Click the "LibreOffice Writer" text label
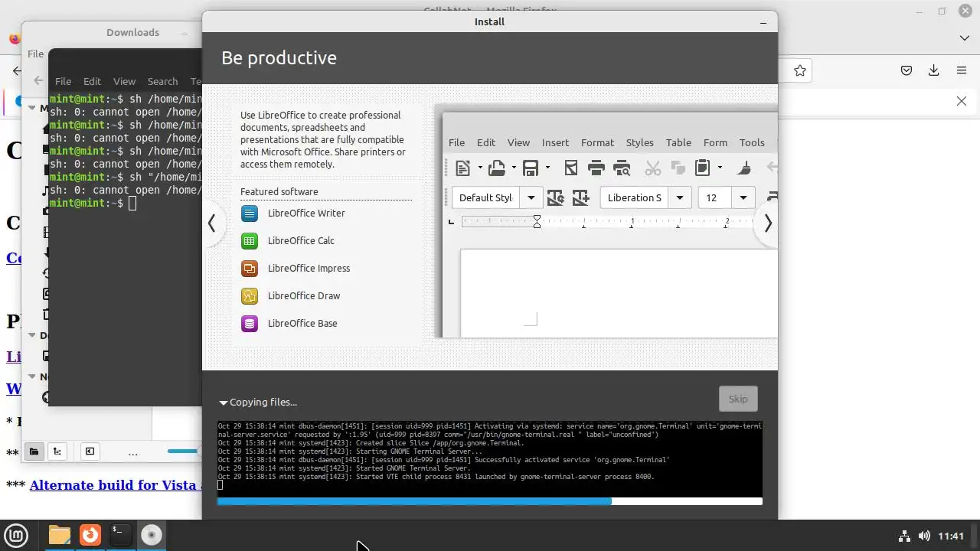This screenshot has width=980, height=551. click(306, 214)
